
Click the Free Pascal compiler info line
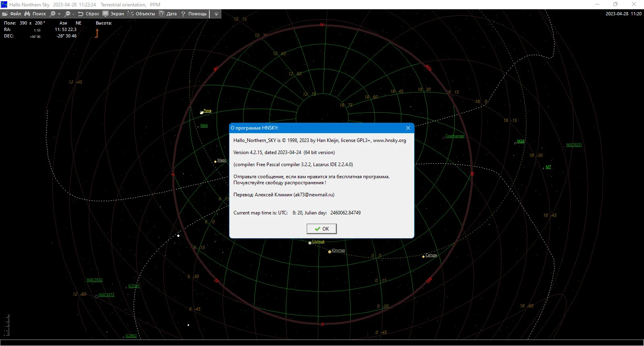click(293, 165)
